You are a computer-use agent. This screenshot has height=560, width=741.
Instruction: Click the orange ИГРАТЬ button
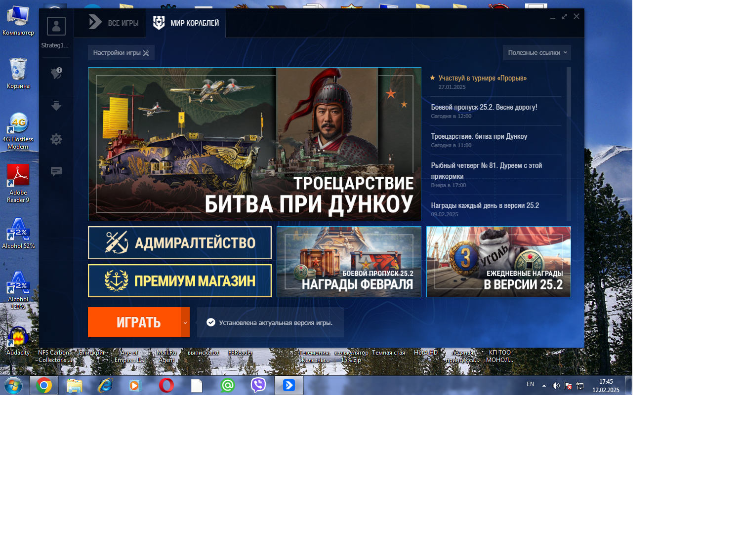tap(134, 322)
